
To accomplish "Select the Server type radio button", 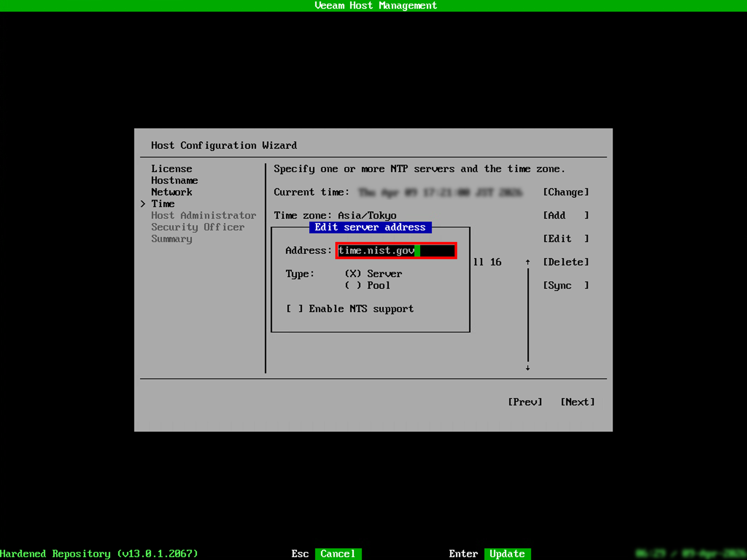I will [x=353, y=274].
